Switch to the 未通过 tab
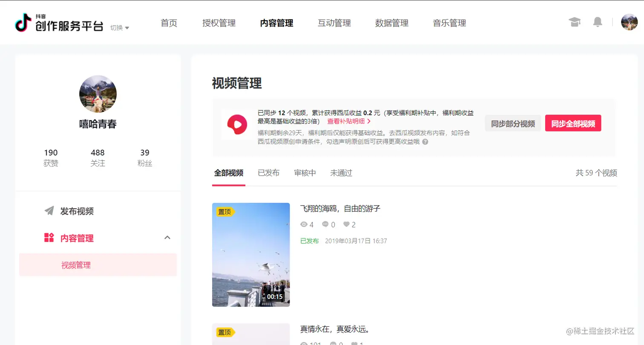 pos(341,173)
